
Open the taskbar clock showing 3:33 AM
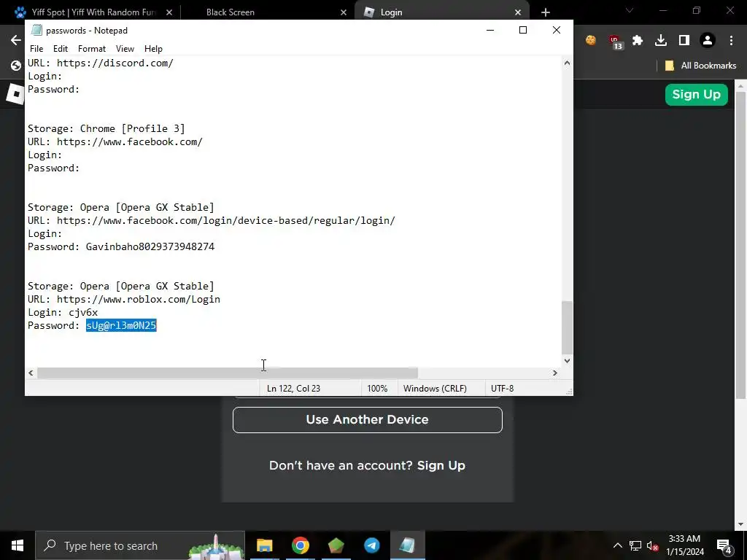pos(684,545)
